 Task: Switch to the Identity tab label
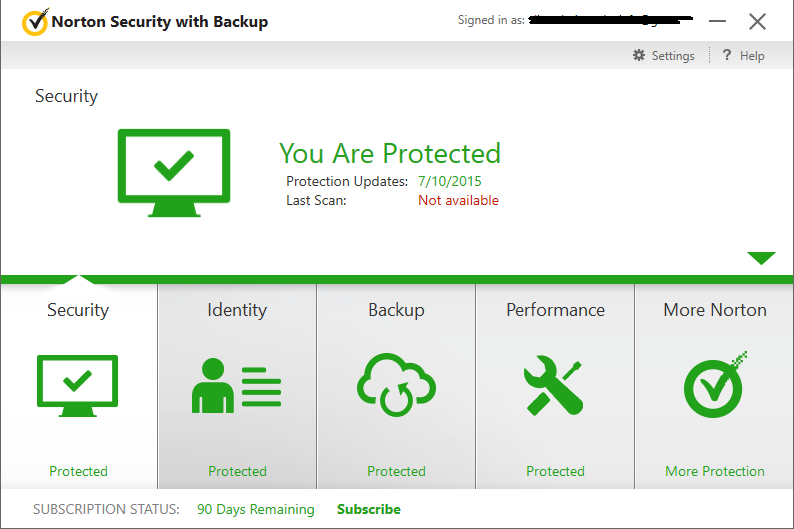(x=237, y=310)
